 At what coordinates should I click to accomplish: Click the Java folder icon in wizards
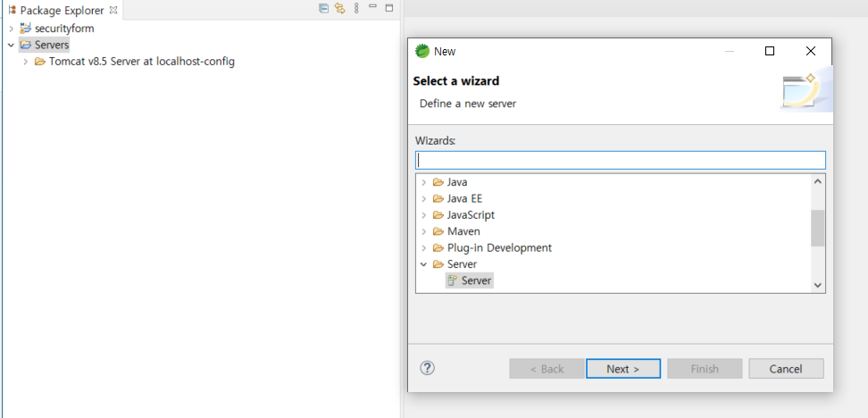438,182
